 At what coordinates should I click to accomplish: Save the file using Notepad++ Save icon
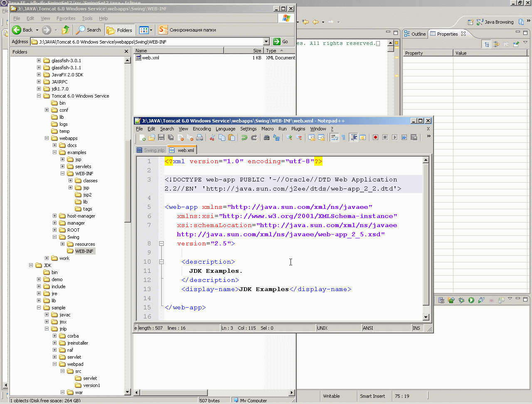161,137
